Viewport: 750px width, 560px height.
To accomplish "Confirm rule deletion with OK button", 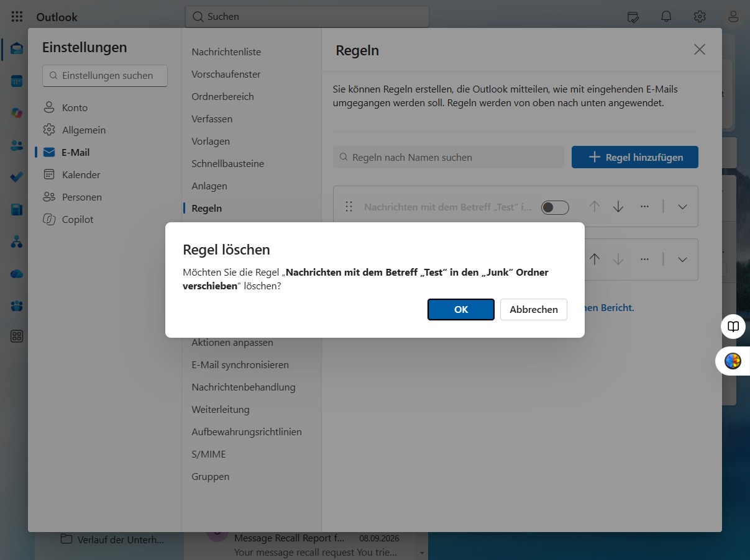I will coord(461,309).
